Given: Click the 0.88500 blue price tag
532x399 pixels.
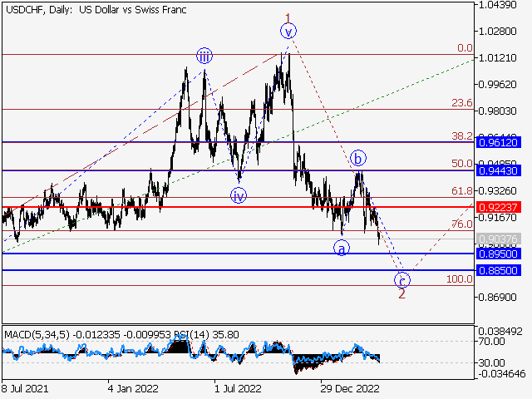Looking at the screenshot, I should pyautogui.click(x=499, y=270).
